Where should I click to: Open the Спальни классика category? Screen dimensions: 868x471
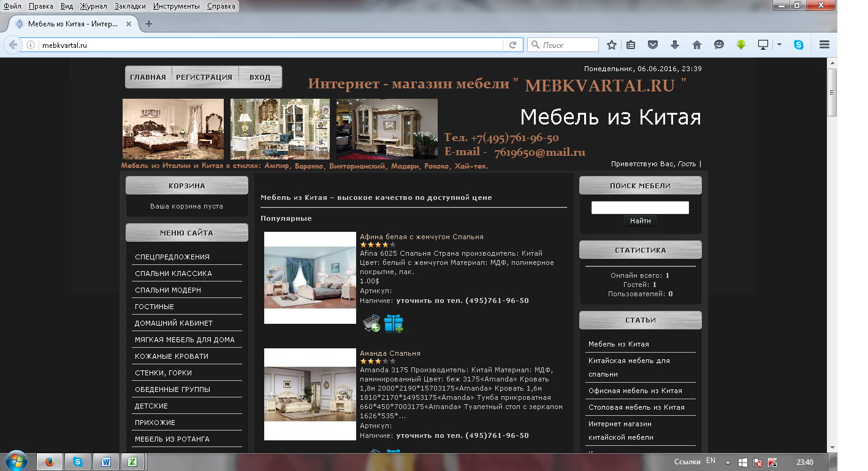coord(173,274)
